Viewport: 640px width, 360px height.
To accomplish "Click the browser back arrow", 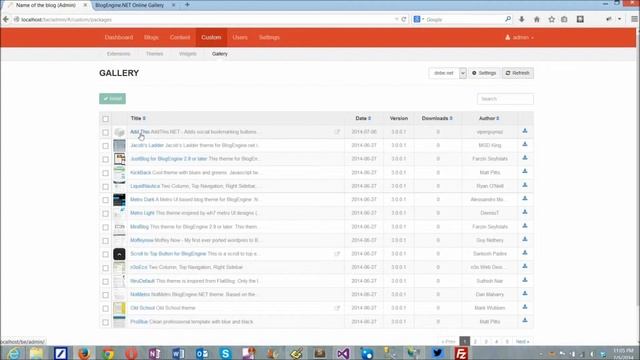I will tap(6, 19).
